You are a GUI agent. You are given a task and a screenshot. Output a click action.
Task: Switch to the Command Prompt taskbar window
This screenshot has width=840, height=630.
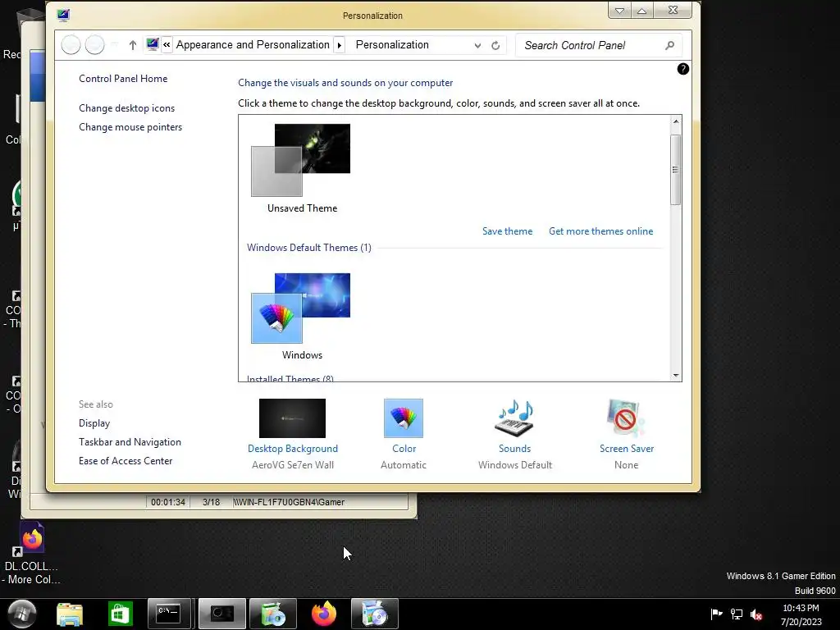pos(169,614)
